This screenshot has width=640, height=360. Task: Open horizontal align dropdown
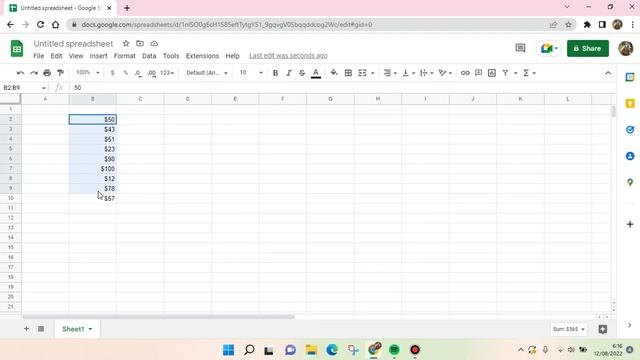tap(390, 73)
